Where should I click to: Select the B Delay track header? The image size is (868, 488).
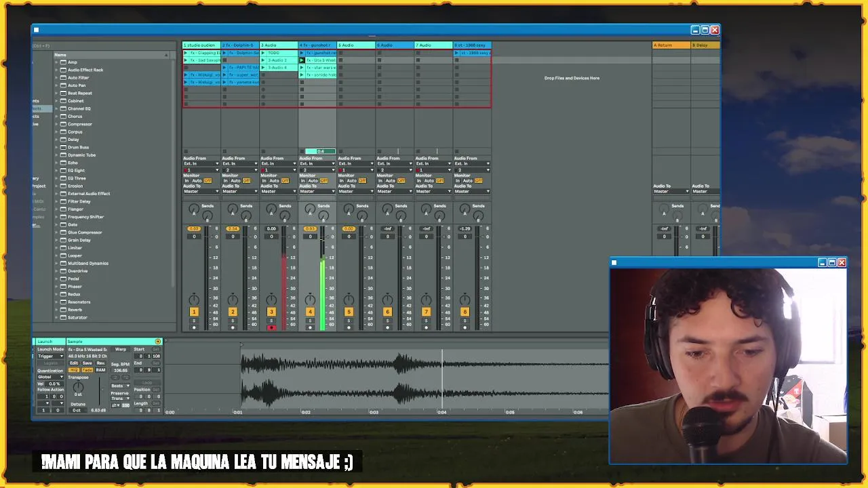point(705,45)
